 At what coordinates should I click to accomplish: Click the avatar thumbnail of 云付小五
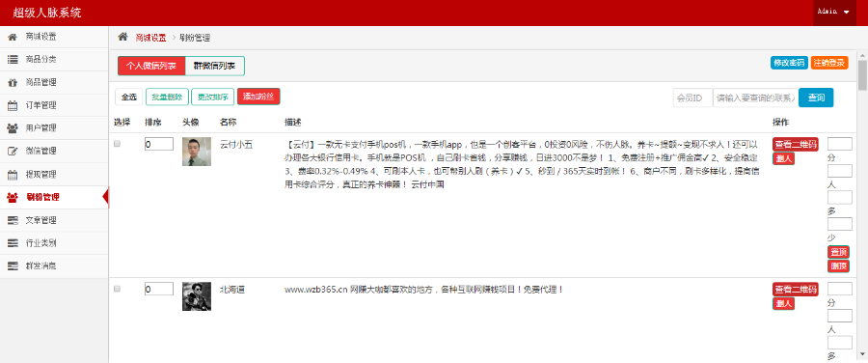coord(197,152)
